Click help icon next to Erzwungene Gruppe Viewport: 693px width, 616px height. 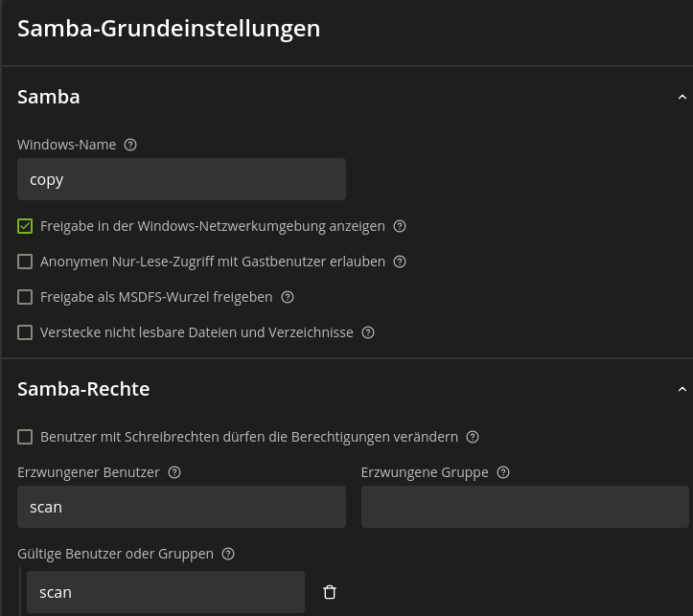(x=503, y=472)
